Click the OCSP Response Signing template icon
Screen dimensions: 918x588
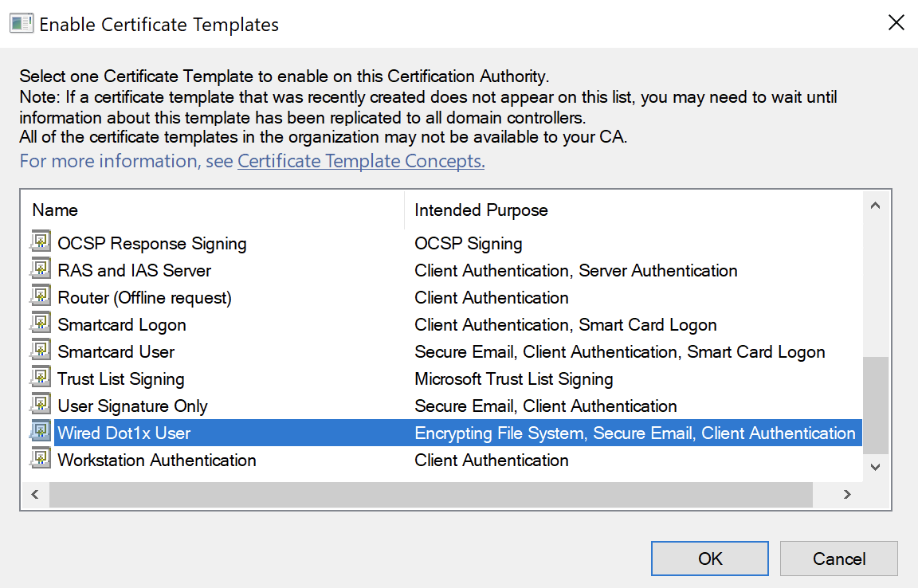point(41,243)
